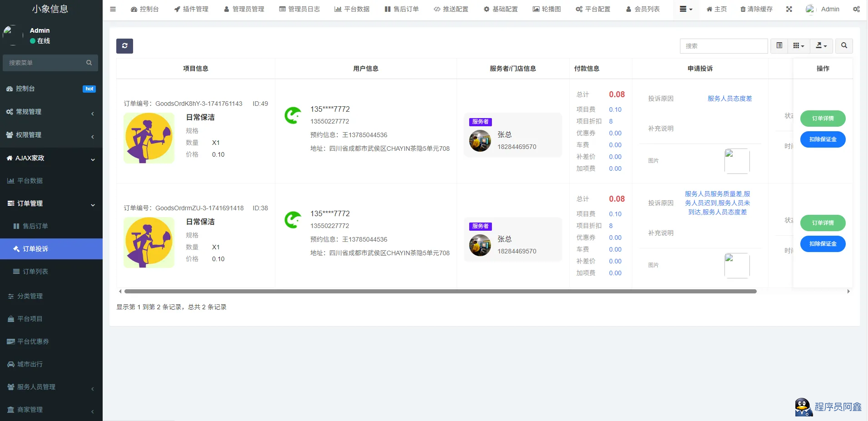The height and width of the screenshot is (421, 868).
Task: 点击第一条记录的订单详情按钮
Action: click(823, 118)
